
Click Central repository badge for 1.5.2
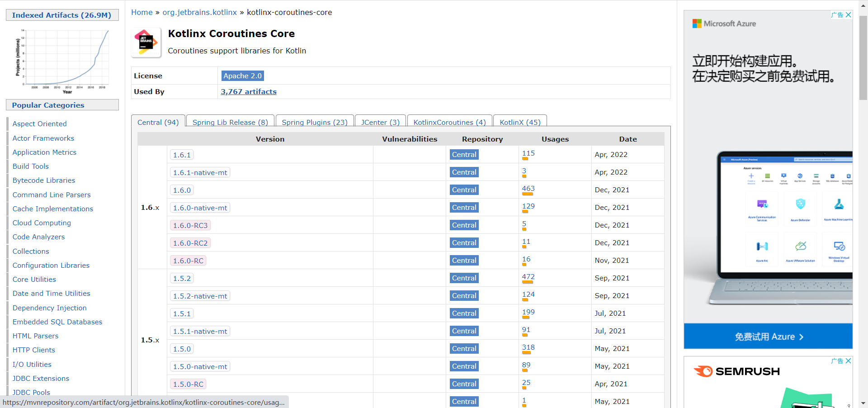click(464, 278)
